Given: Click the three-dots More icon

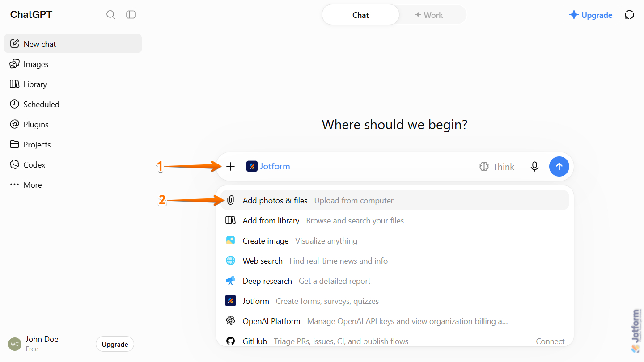Looking at the screenshot, I should coord(15,185).
